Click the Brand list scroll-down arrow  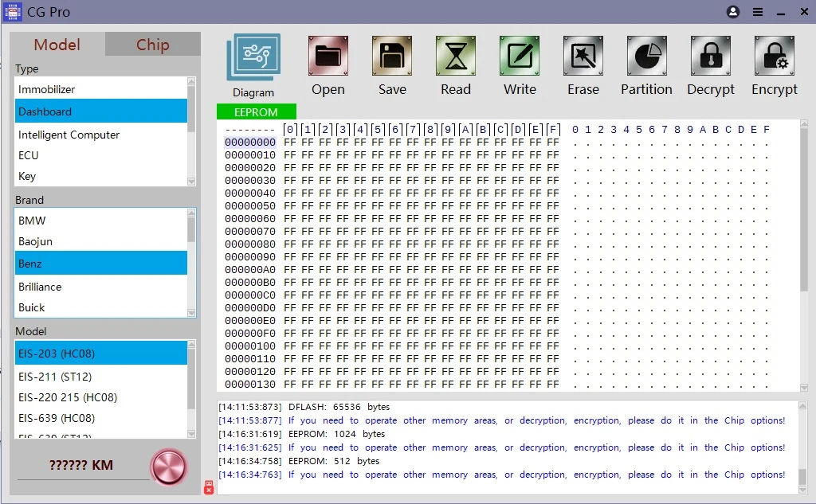coord(191,313)
